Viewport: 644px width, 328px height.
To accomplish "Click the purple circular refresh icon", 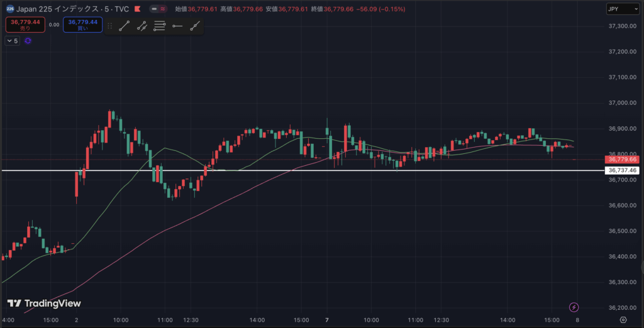I will pyautogui.click(x=28, y=41).
